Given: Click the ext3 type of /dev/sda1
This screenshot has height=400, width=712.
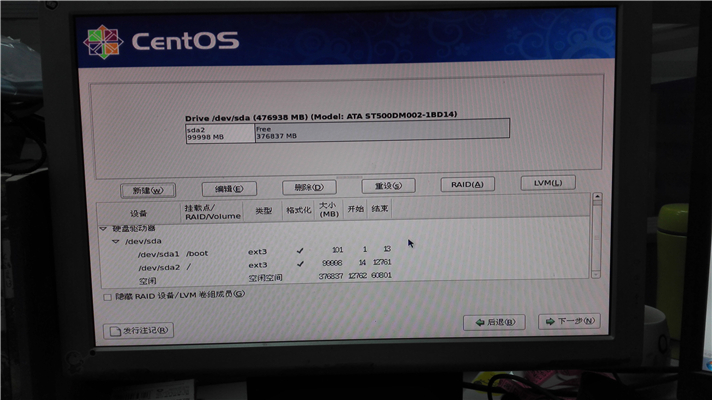Looking at the screenshot, I should pyautogui.click(x=257, y=252).
